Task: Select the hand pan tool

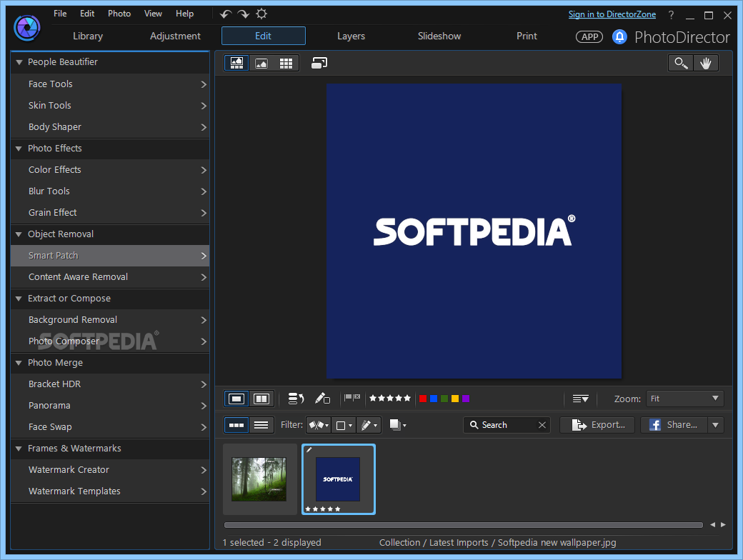Action: click(706, 63)
